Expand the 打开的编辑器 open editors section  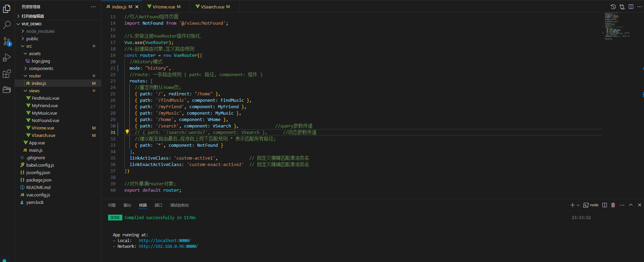click(x=58, y=16)
